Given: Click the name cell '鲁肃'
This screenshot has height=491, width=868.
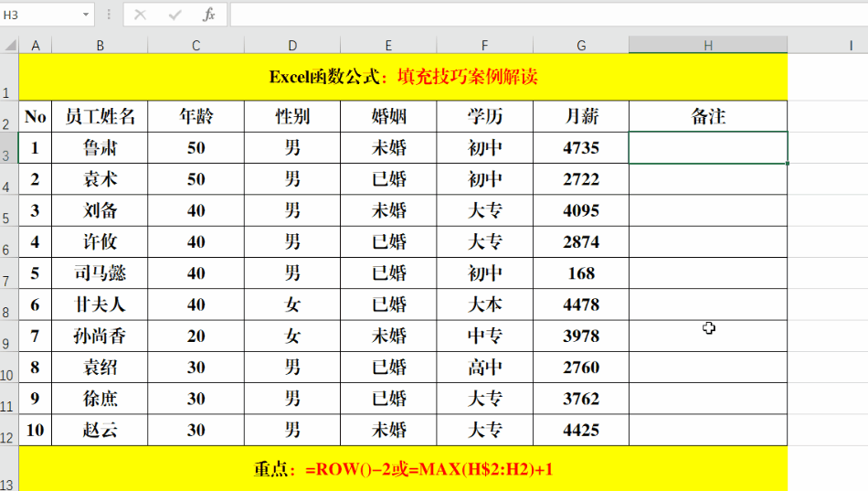Looking at the screenshot, I should point(100,147).
